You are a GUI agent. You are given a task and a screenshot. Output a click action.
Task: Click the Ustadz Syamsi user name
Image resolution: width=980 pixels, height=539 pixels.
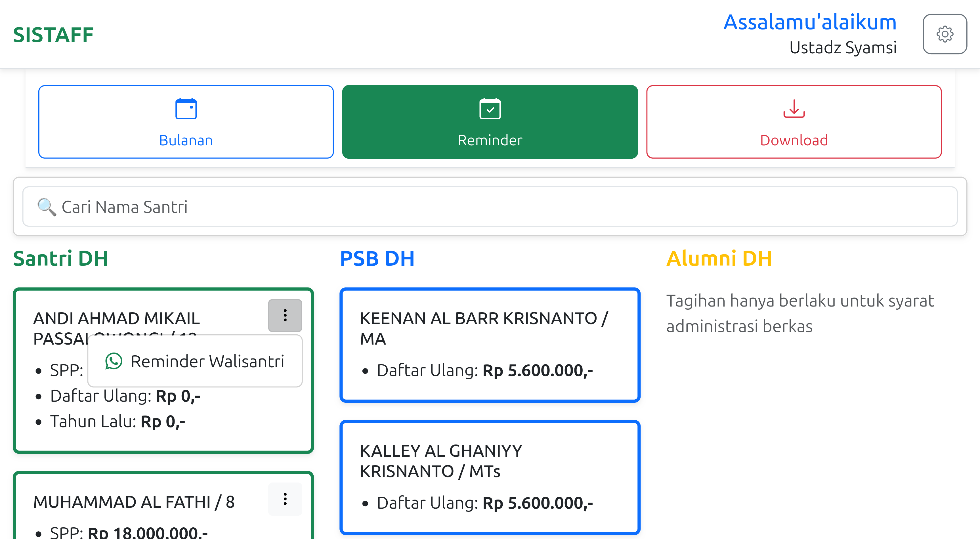tap(843, 48)
